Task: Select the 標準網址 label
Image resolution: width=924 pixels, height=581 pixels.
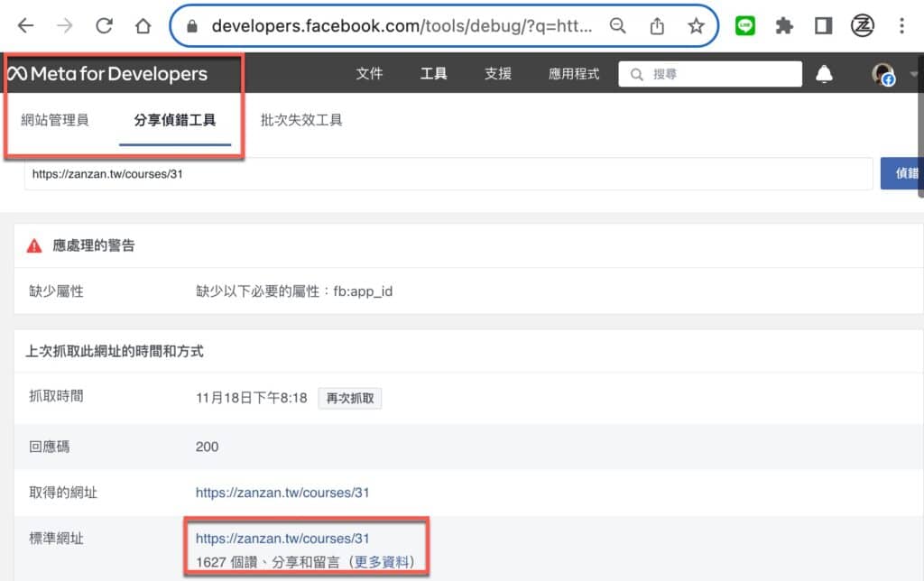Action: pyautogui.click(x=56, y=539)
